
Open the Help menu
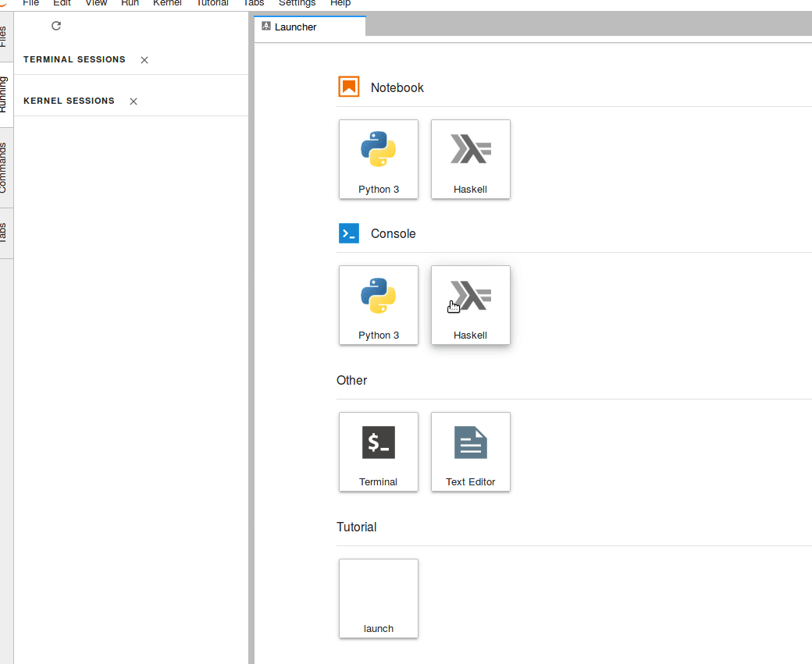[x=340, y=3]
